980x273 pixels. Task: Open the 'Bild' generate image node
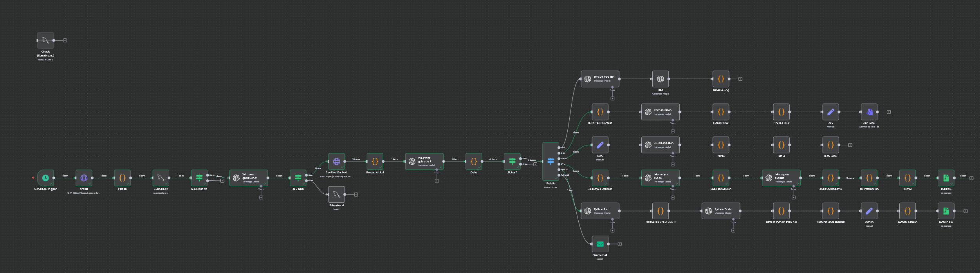(660, 79)
